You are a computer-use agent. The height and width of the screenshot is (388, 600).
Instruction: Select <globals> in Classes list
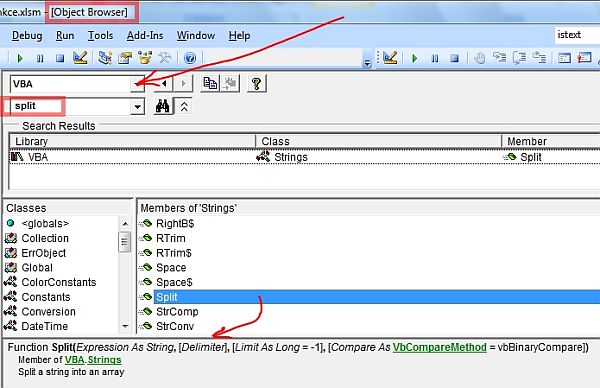click(x=45, y=223)
